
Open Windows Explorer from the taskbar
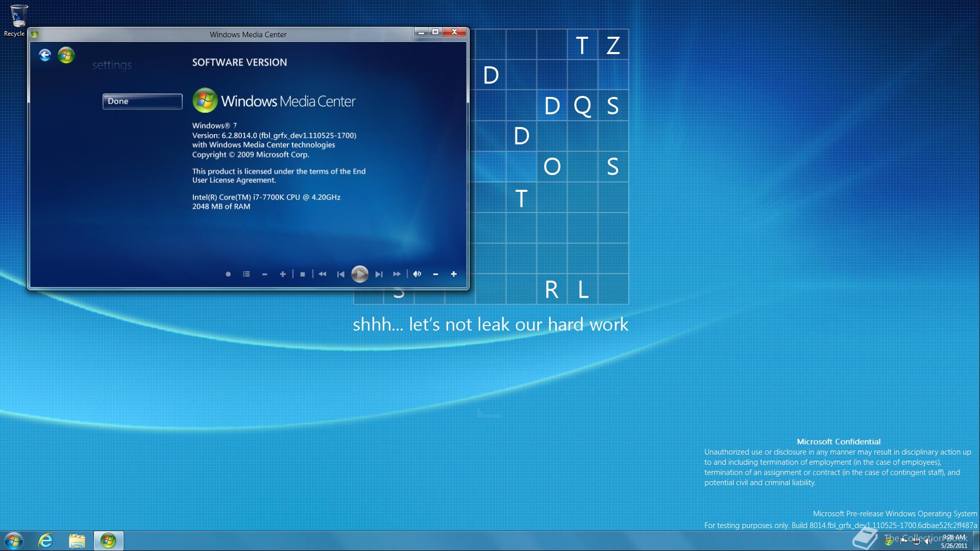[77, 541]
